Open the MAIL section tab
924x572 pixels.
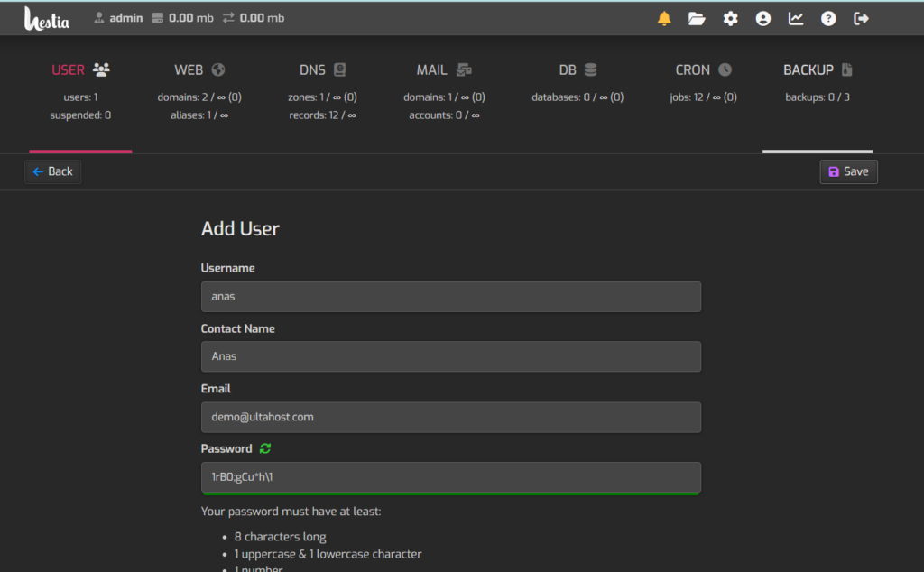click(x=444, y=91)
